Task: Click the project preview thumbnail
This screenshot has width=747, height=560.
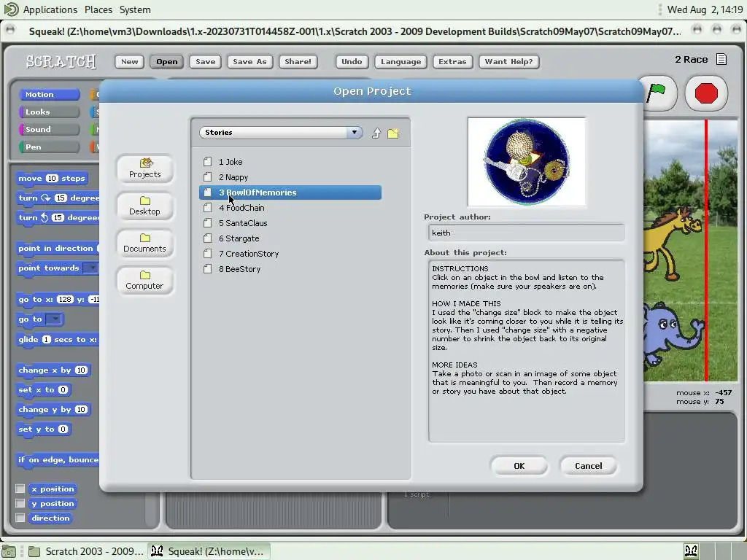Action: click(527, 162)
